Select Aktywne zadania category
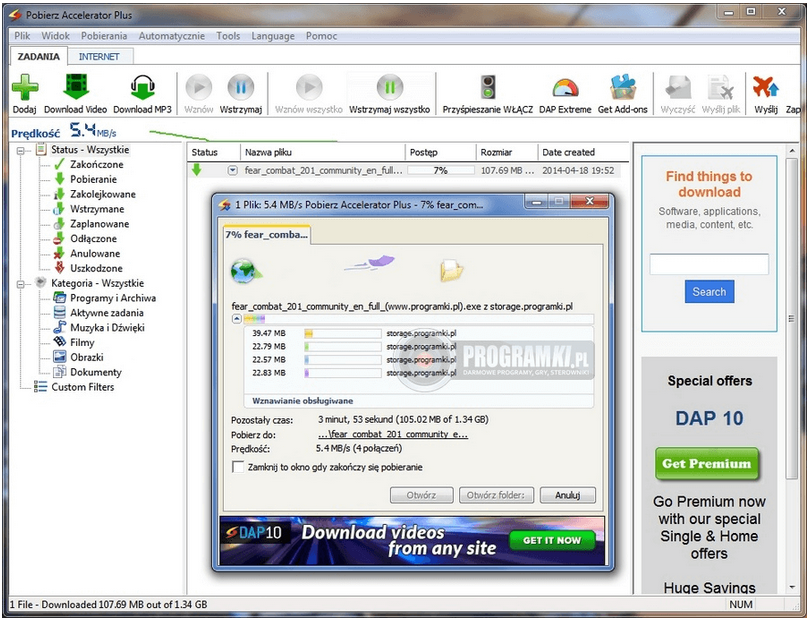 click(x=107, y=313)
